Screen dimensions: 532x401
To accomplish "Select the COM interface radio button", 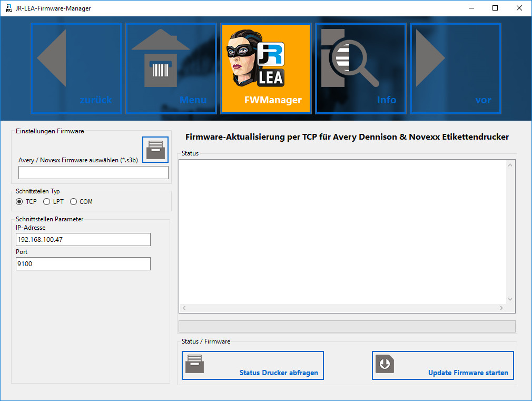I will pyautogui.click(x=73, y=202).
